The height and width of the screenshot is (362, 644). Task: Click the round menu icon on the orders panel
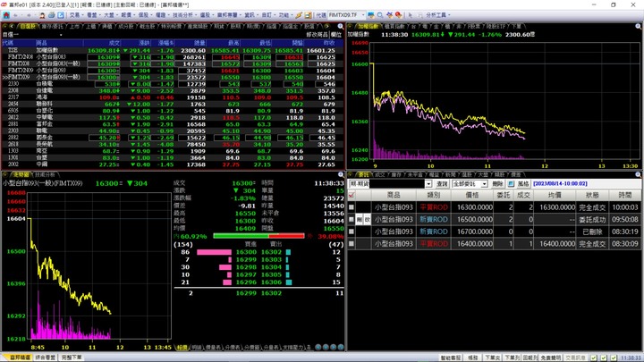click(351, 175)
